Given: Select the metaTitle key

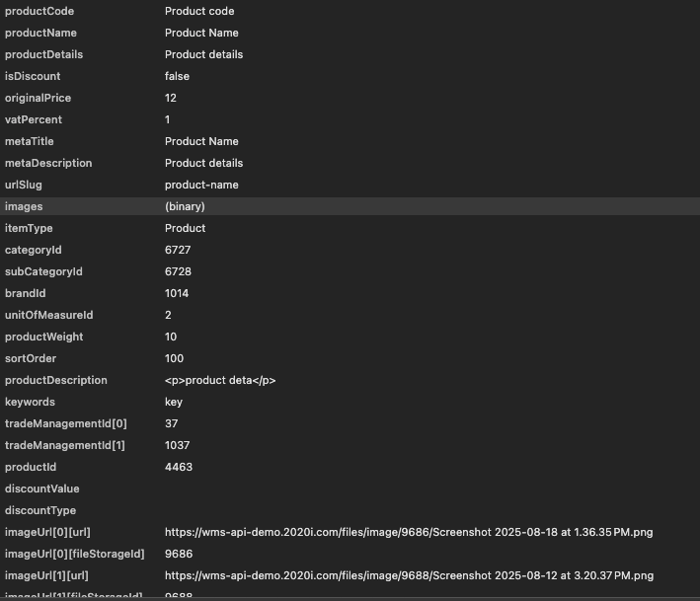Looking at the screenshot, I should point(29,141).
